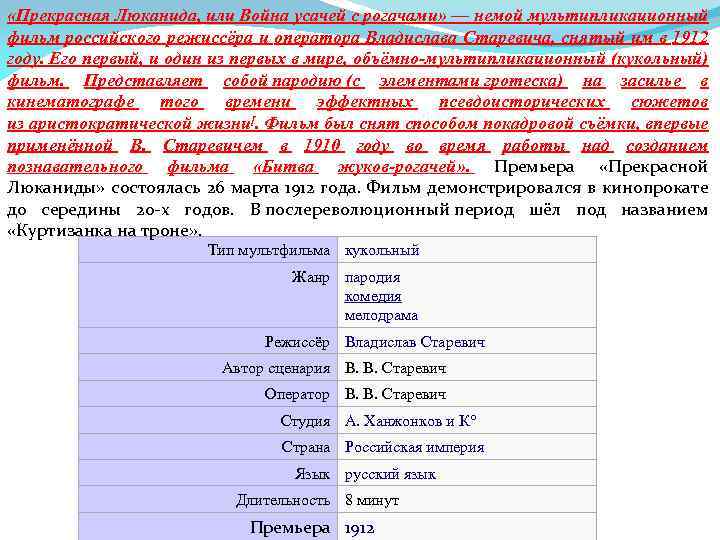720x540 pixels.
Task: Click 'В. В. Старевич' in Оператор row
Action: coord(395,394)
